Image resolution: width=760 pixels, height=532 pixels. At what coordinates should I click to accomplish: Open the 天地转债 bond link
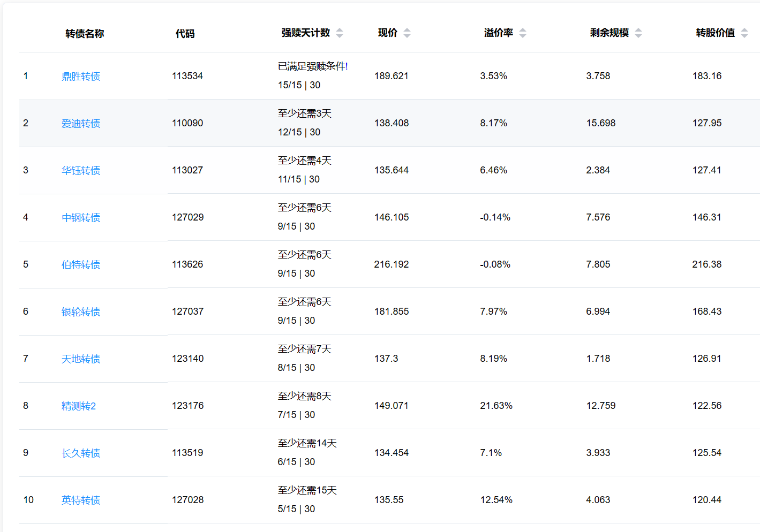click(81, 359)
